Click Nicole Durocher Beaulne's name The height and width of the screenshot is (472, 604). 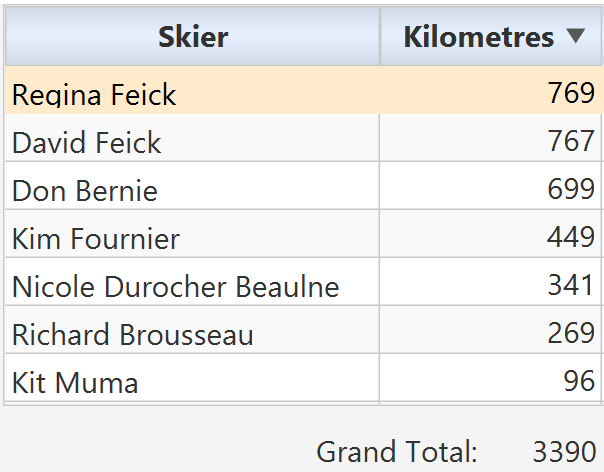pos(176,287)
